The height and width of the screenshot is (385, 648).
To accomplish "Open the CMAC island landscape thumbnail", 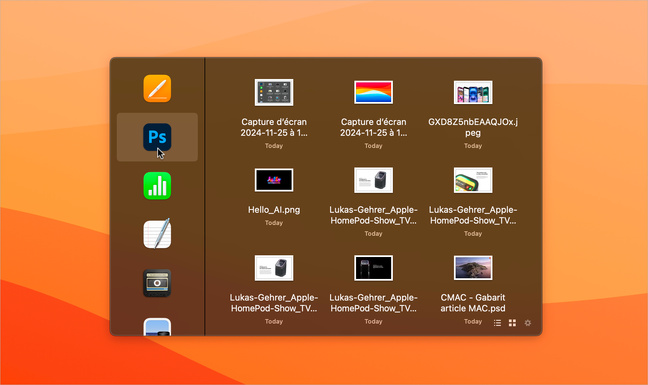I will (473, 268).
